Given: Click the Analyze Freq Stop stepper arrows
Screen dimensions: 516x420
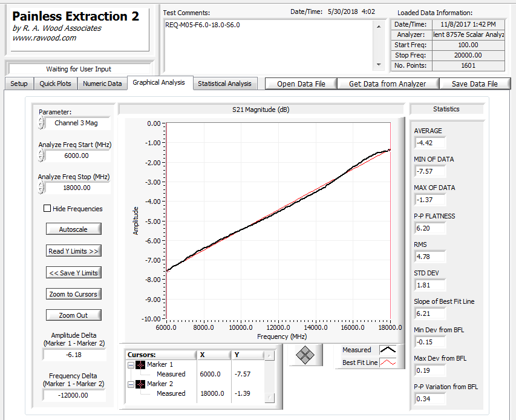Looking at the screenshot, I should (x=41, y=188).
